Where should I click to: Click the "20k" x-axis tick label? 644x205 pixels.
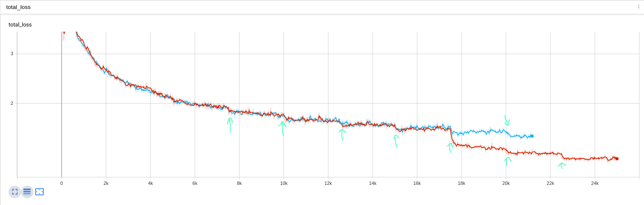tap(506, 183)
